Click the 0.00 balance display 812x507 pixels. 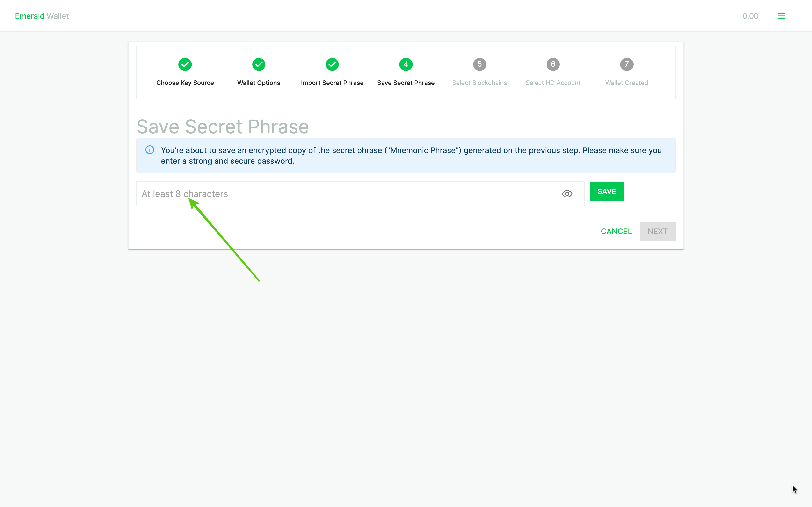pos(750,16)
